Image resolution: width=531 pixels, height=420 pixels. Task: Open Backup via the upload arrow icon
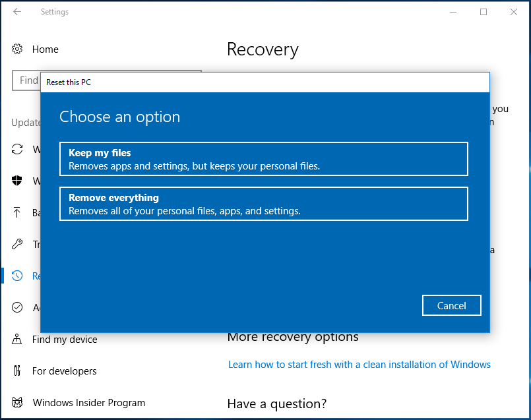click(17, 212)
